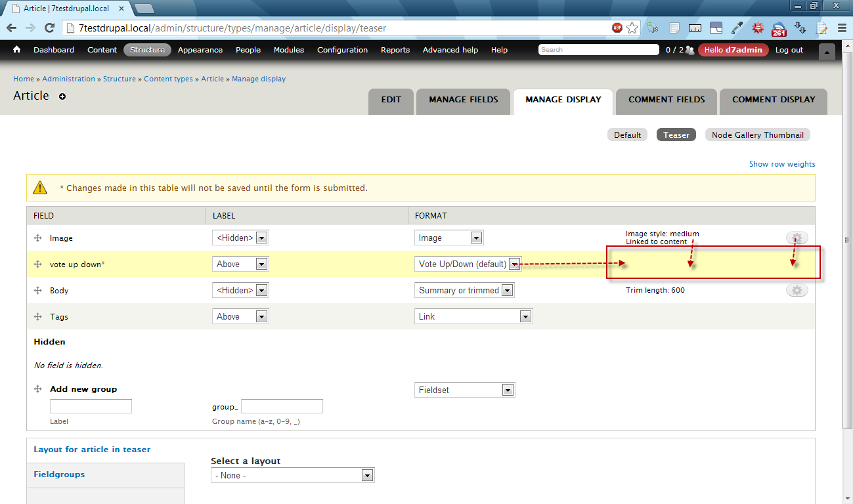Open the Adblock Plus extension icon

coord(617,28)
